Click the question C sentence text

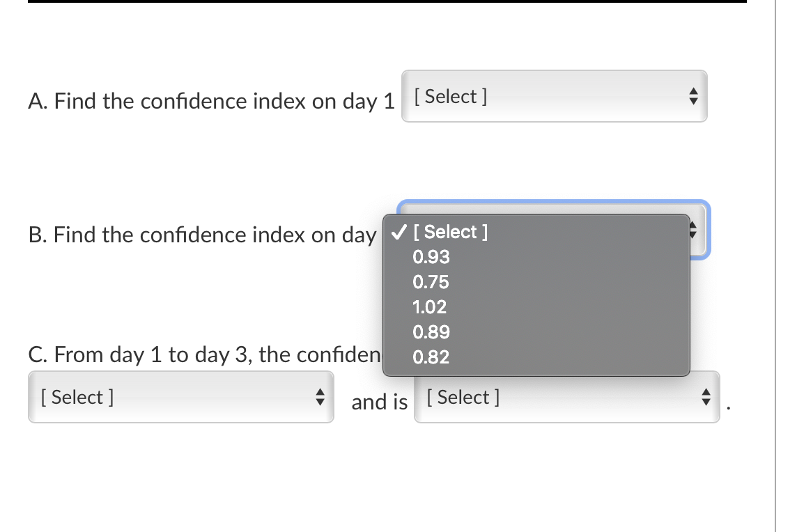(x=202, y=354)
